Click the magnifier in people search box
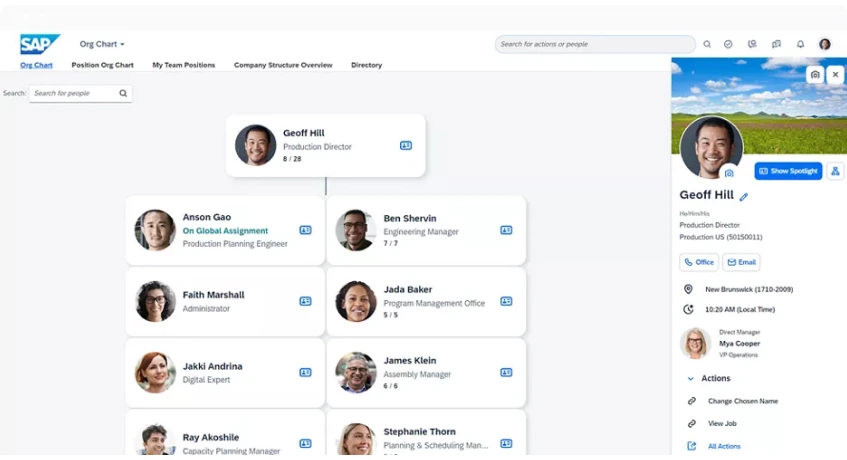The image size is (847, 460). [123, 93]
